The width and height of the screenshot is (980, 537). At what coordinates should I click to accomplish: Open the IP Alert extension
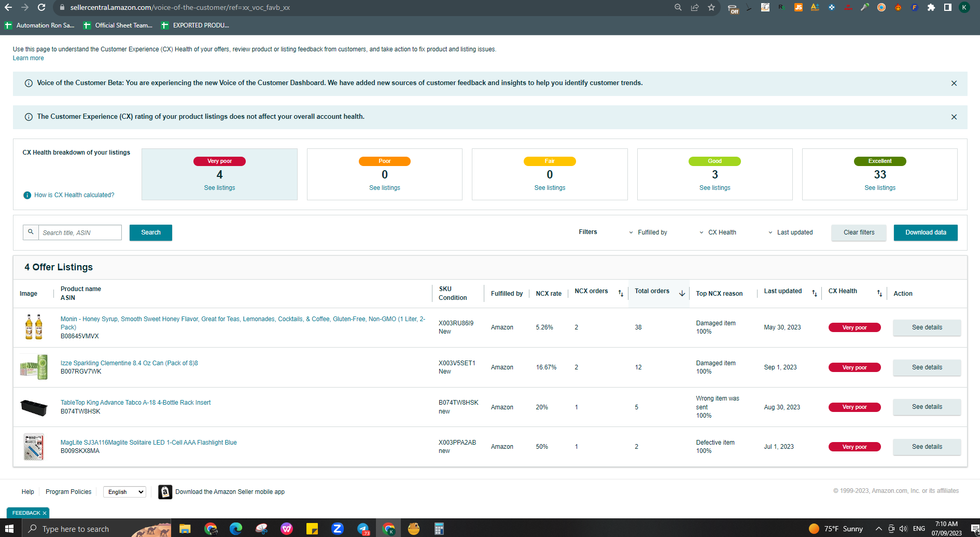[848, 7]
